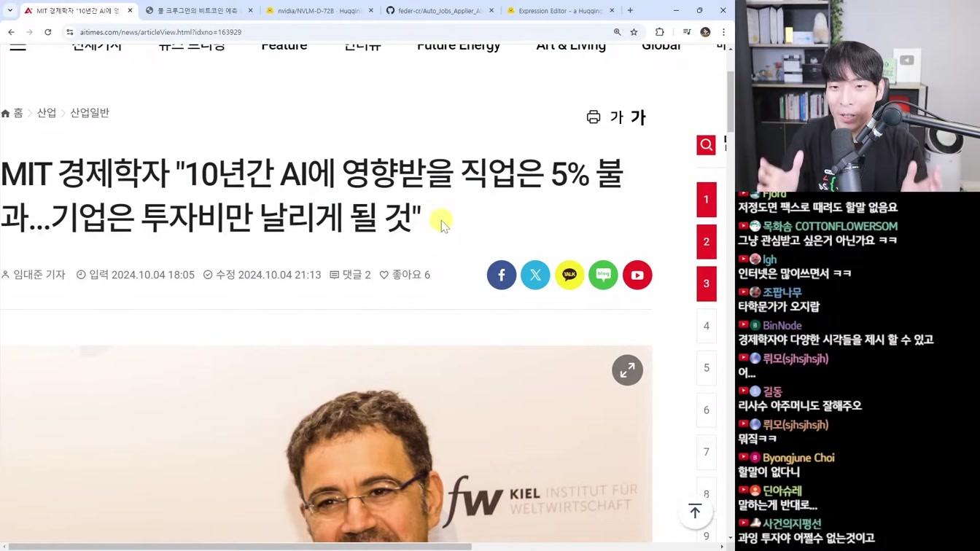
Task: Click the vertical page scrollbar thumb
Action: point(731,102)
